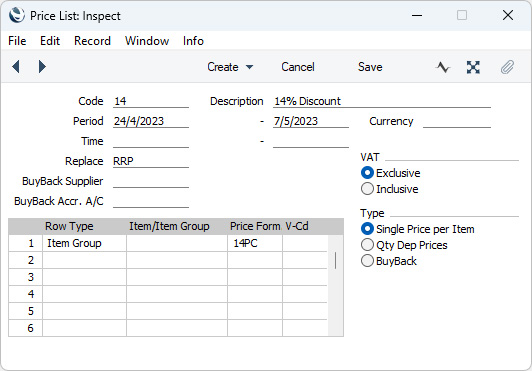Screen dimensions: 532x371
Task: Open the record history activity icon
Action: click(x=443, y=67)
